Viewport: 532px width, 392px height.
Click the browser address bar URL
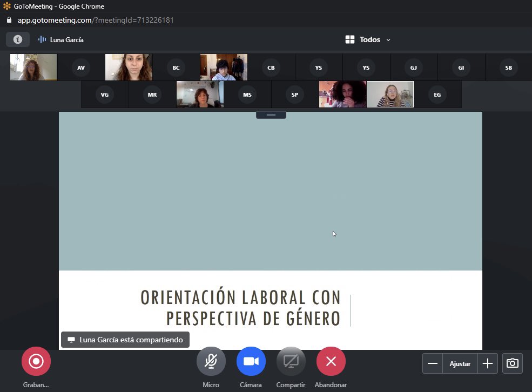(96, 20)
